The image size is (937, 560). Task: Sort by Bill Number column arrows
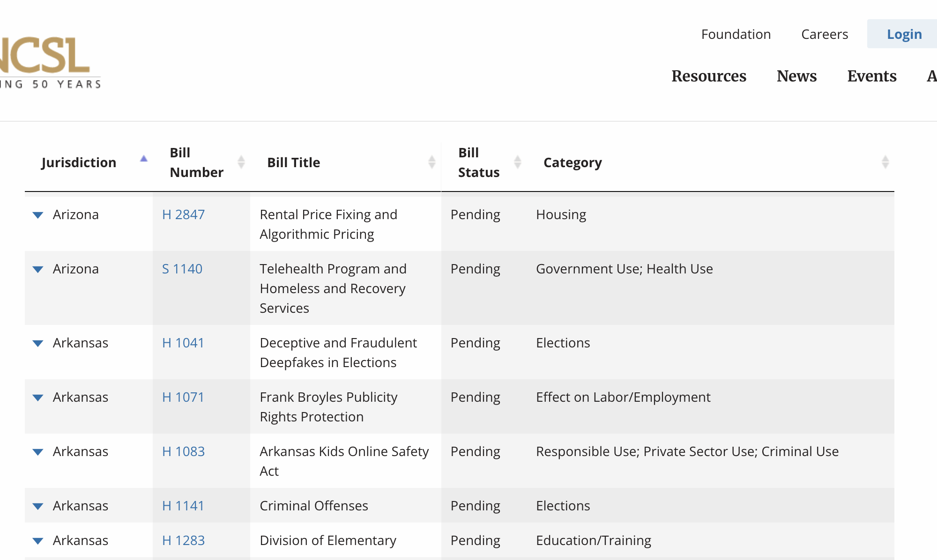point(241,162)
